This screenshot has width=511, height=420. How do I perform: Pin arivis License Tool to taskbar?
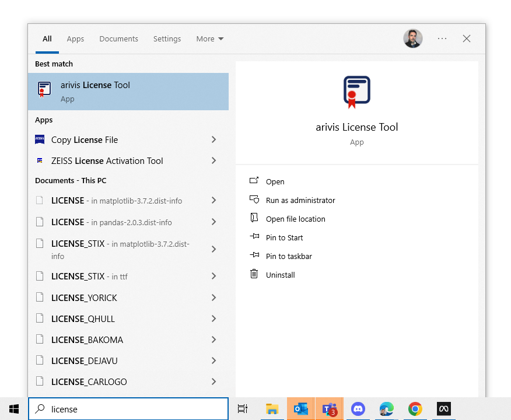point(290,256)
